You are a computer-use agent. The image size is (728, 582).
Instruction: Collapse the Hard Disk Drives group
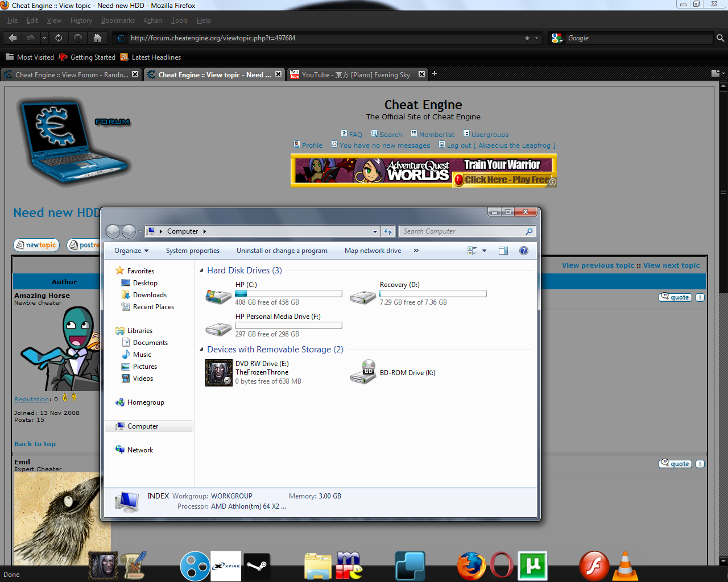pos(202,271)
